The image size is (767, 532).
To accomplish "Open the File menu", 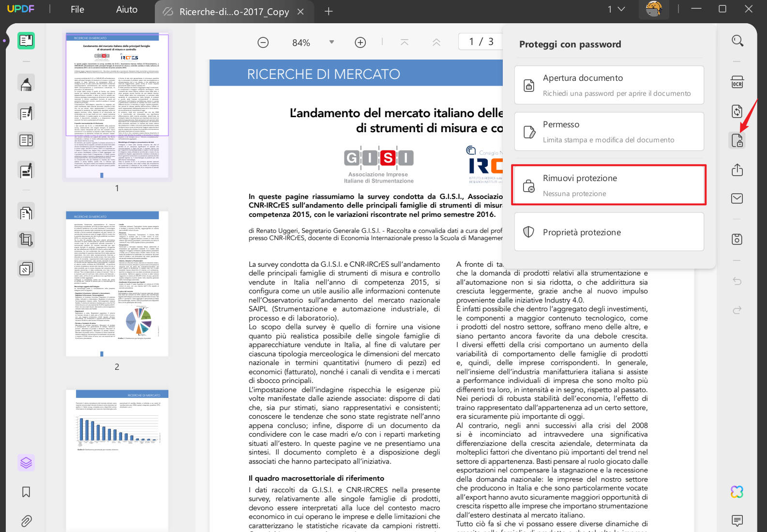I will pos(77,9).
